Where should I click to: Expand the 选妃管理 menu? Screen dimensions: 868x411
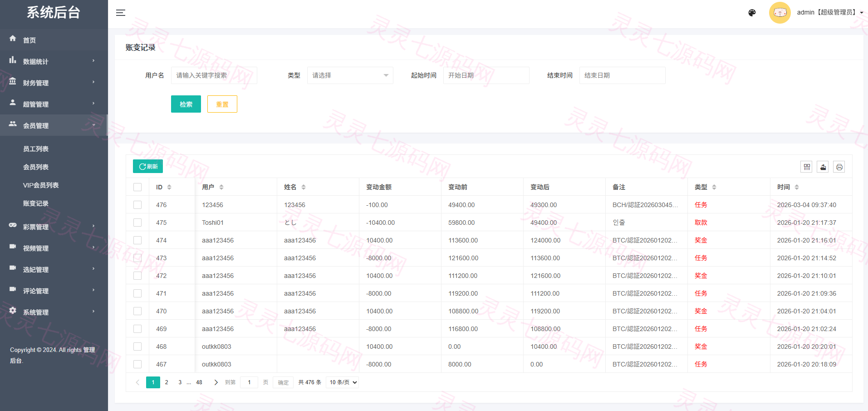click(x=54, y=269)
